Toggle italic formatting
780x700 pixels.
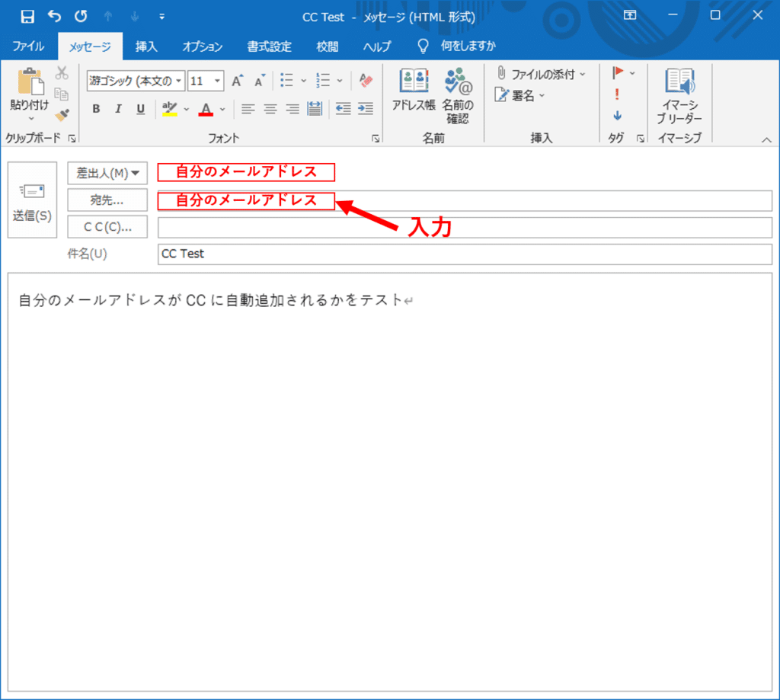click(x=117, y=108)
